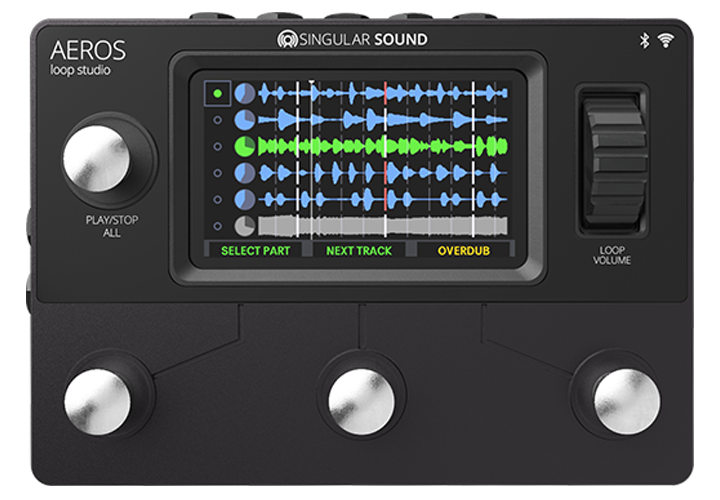Viewport: 720px width, 500px height.
Task: Click the Singular Sound logo icon
Action: click(289, 40)
